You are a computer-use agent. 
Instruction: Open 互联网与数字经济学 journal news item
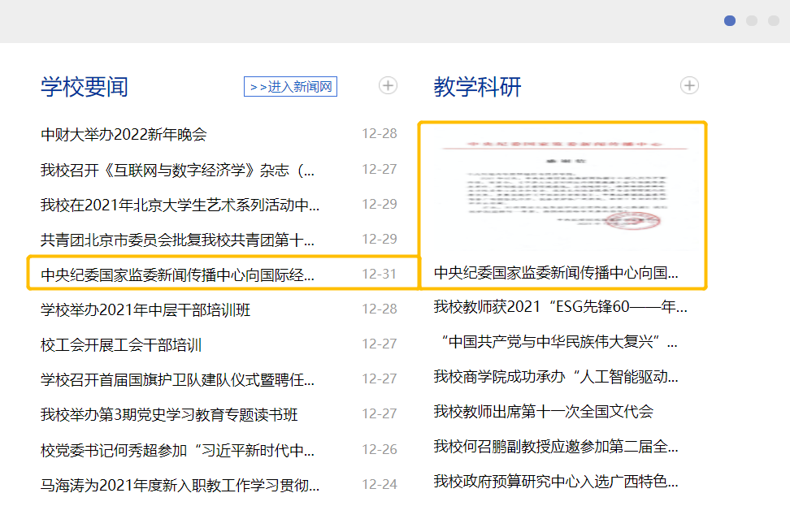point(177,170)
